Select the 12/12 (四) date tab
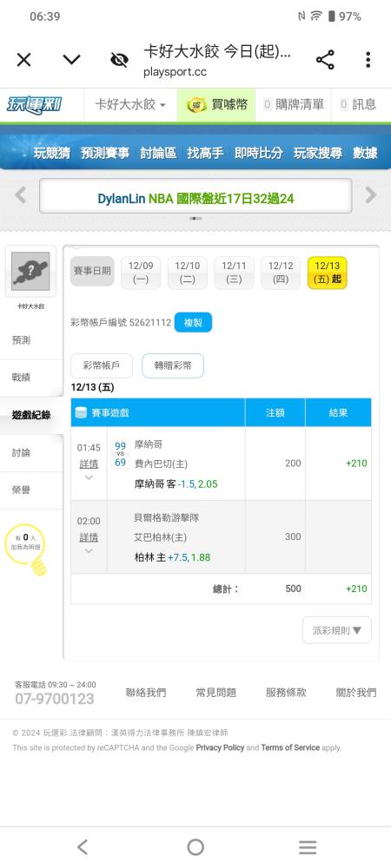Screen dimensions: 391x868 [281, 273]
